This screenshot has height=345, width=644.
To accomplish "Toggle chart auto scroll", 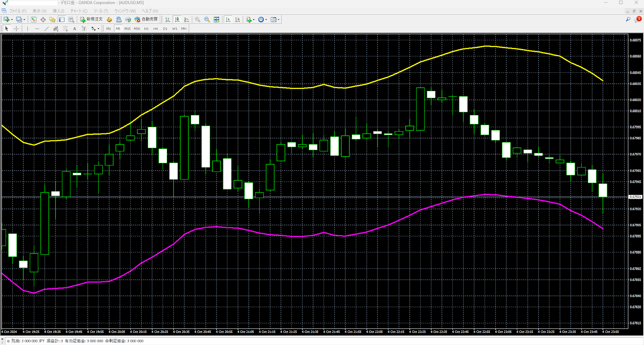I will pyautogui.click(x=228, y=19).
